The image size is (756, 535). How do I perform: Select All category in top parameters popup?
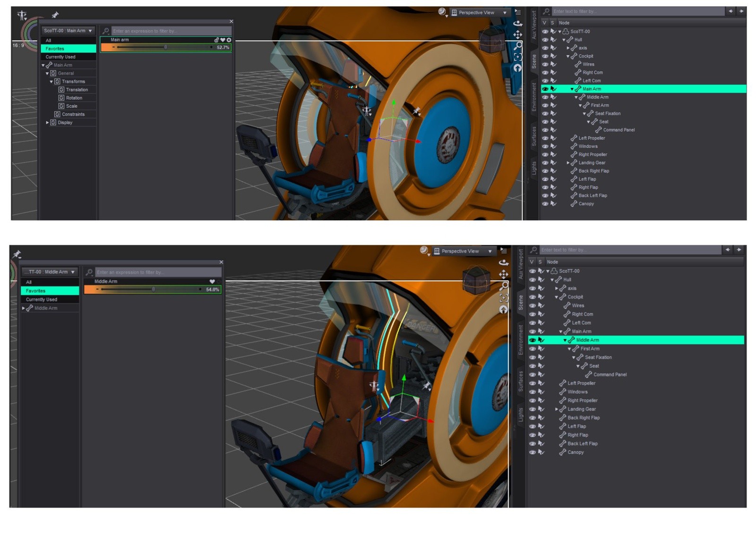click(x=69, y=41)
